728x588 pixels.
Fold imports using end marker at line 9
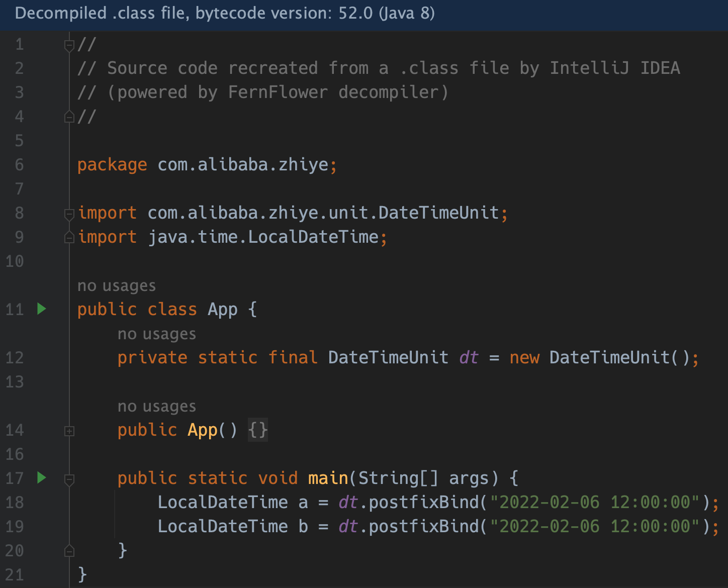point(69,238)
